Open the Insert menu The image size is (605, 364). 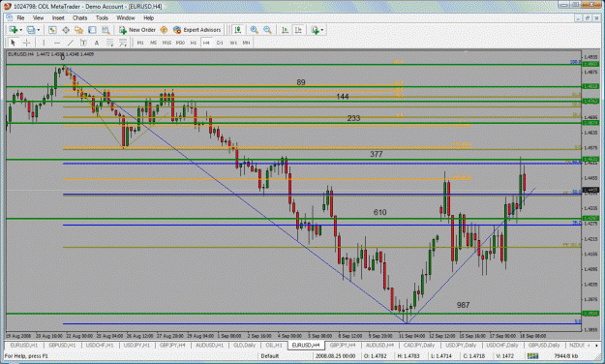coord(58,17)
